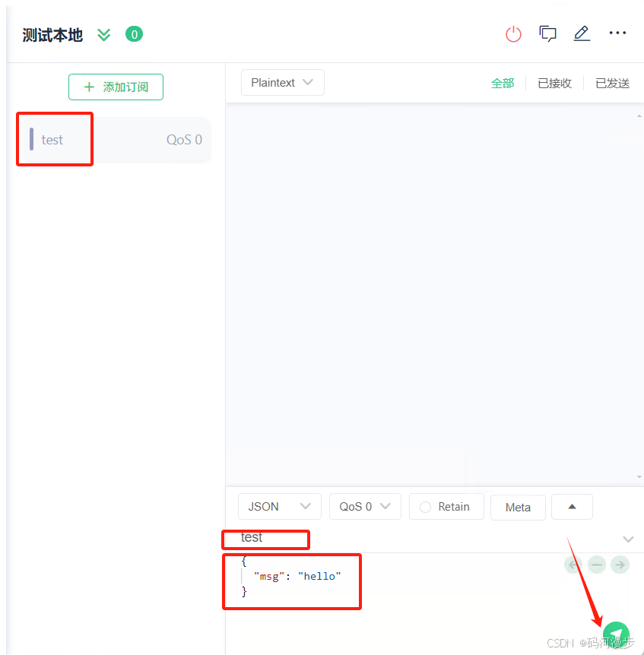This screenshot has height=655, width=644.
Task: Click the red disconnect power icon
Action: 513,34
